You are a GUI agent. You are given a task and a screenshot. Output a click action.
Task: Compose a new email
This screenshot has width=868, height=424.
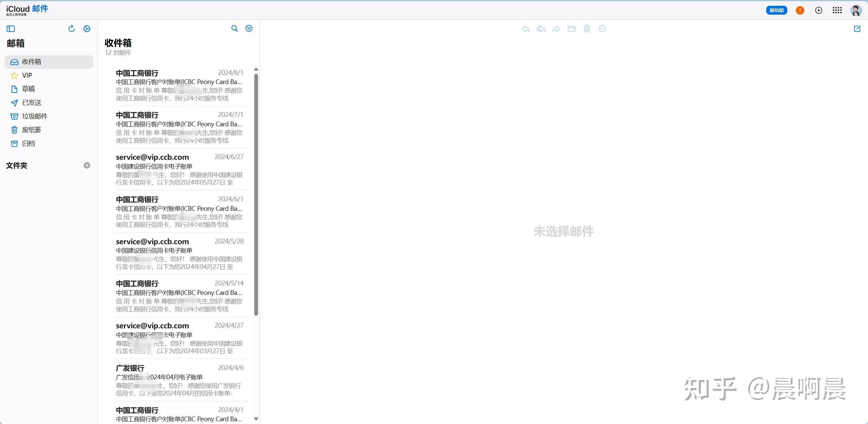(x=857, y=29)
